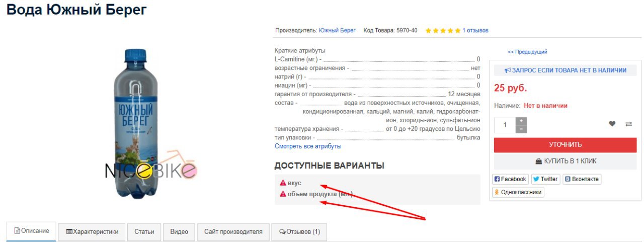Go to << Предыдущий product
Image resolution: width=644 pixels, height=242 pixels.
click(x=527, y=52)
